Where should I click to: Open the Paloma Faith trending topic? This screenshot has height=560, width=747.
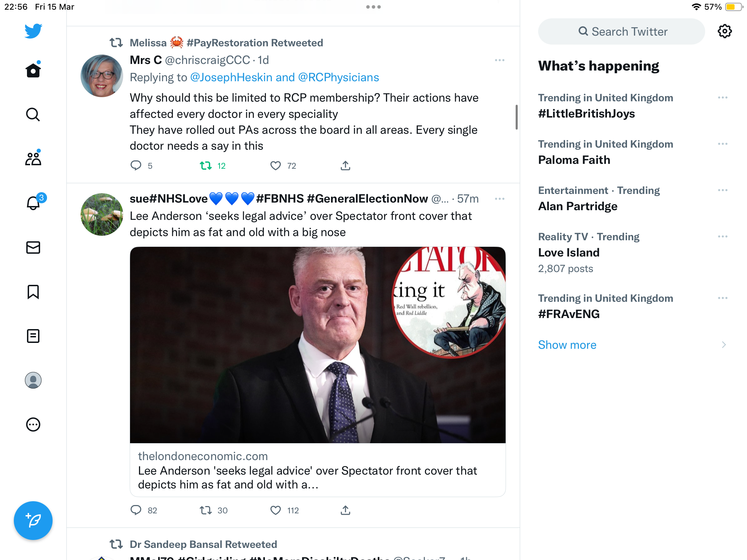click(x=574, y=160)
